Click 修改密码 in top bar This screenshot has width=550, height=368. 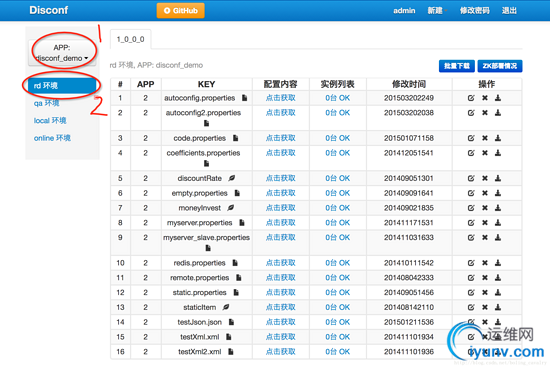(475, 11)
